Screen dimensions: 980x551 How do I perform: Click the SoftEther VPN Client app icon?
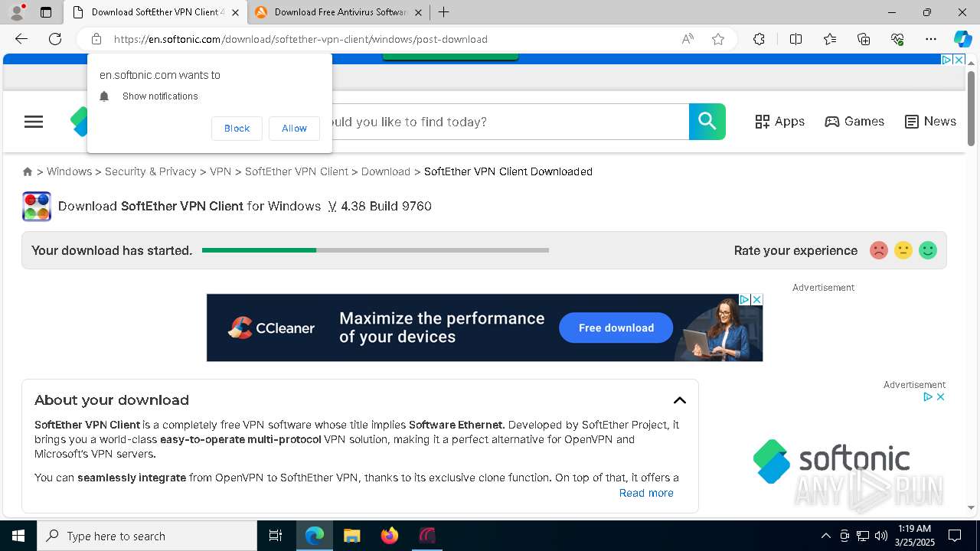click(37, 207)
